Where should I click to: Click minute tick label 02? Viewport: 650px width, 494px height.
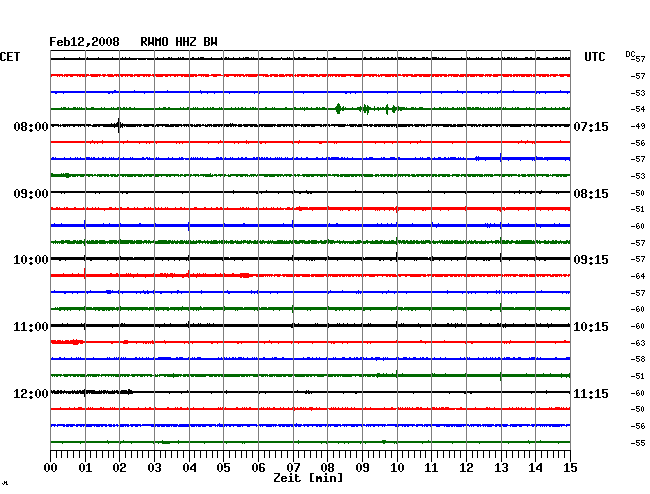click(119, 468)
